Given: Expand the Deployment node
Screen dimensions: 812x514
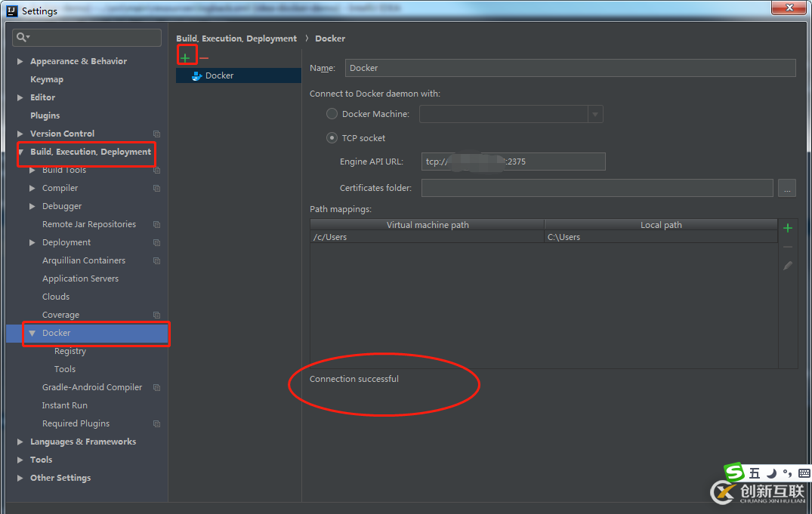Looking at the screenshot, I should [32, 242].
